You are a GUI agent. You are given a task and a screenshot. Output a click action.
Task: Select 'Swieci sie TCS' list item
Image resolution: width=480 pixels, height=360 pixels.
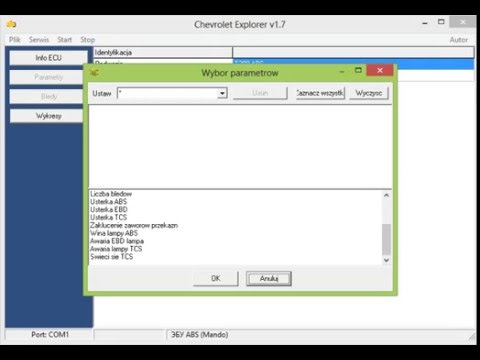112,257
